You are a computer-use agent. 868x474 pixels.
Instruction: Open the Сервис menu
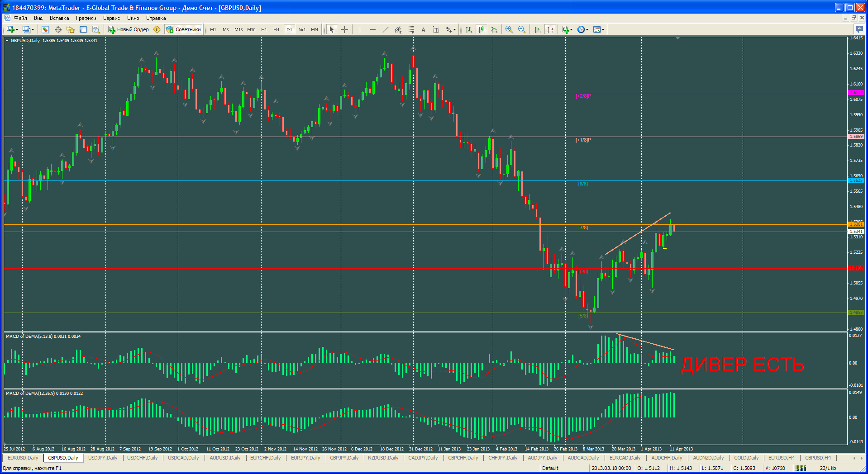(x=111, y=18)
